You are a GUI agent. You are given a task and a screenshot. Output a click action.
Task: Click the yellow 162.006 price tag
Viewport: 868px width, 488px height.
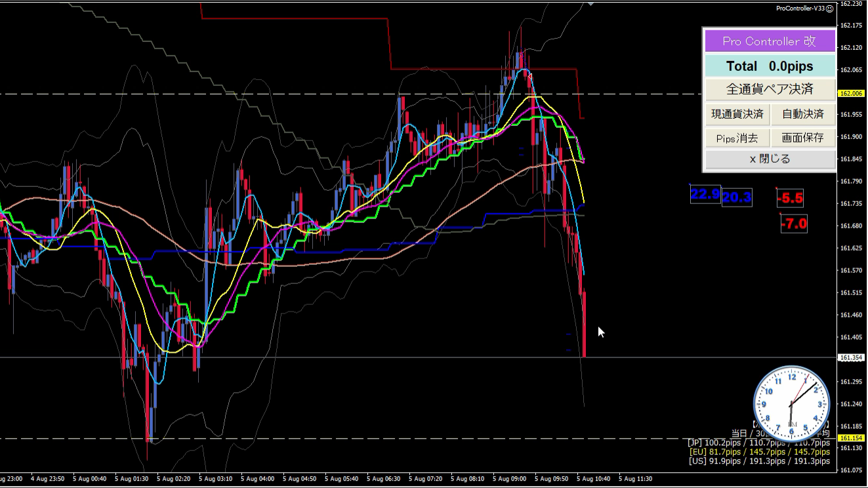tap(850, 94)
